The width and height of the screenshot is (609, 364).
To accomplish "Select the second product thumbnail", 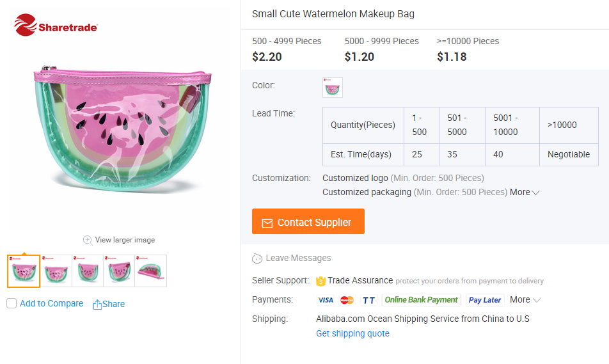I will pyautogui.click(x=56, y=271).
